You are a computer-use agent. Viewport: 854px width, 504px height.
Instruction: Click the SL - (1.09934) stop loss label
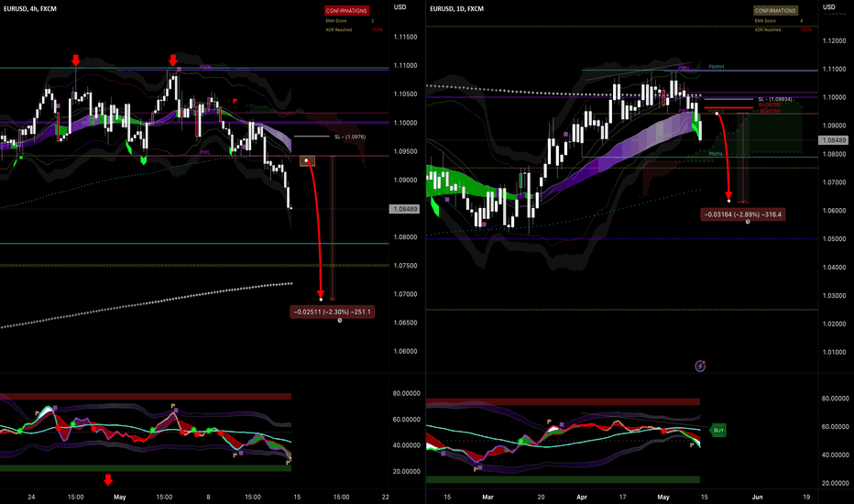[775, 99]
